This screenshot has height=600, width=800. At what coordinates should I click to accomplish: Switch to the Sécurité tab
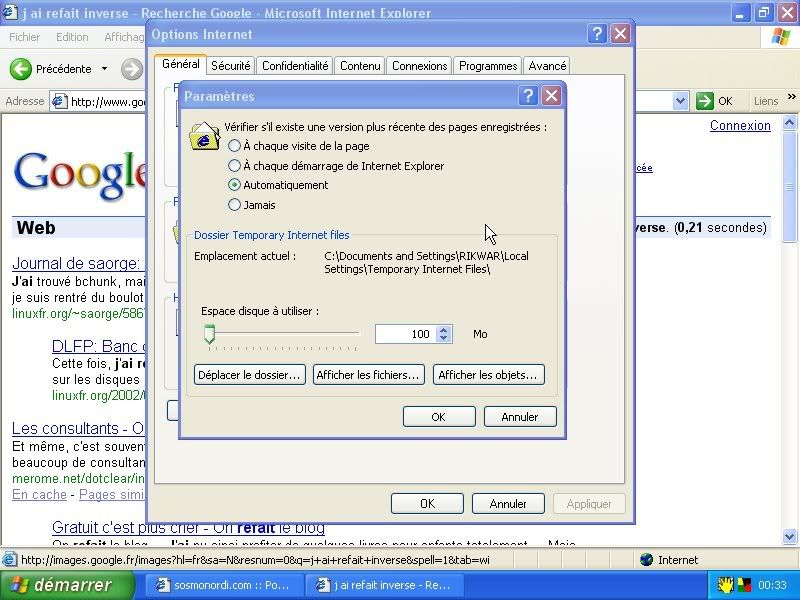tap(231, 66)
